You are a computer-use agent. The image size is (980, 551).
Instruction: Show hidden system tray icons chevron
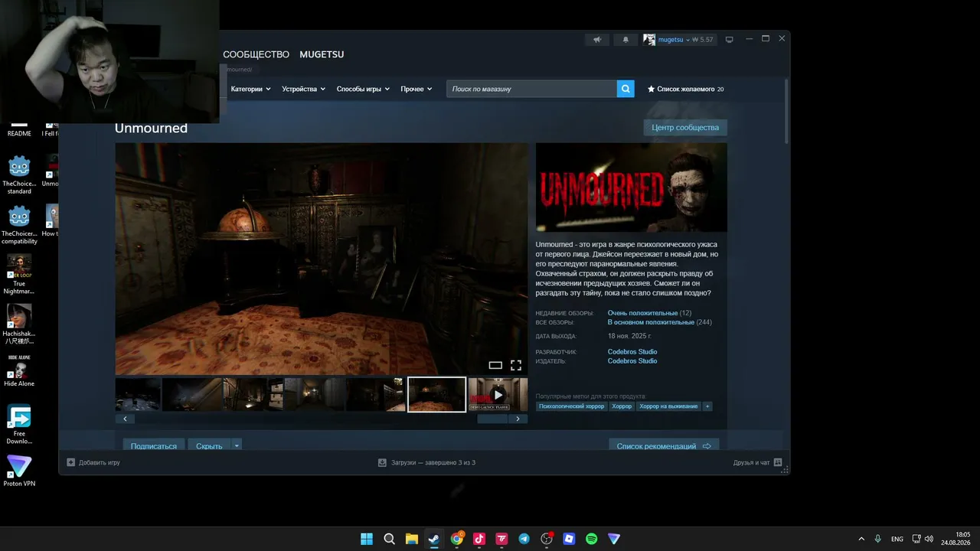coord(861,539)
